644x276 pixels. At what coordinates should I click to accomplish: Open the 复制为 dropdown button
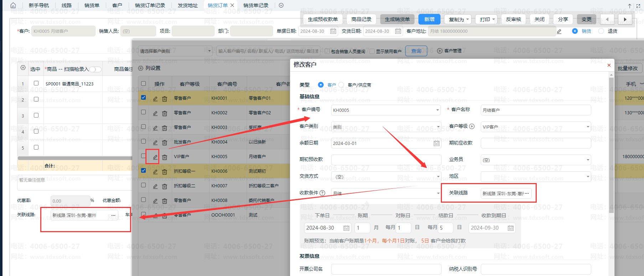point(459,19)
